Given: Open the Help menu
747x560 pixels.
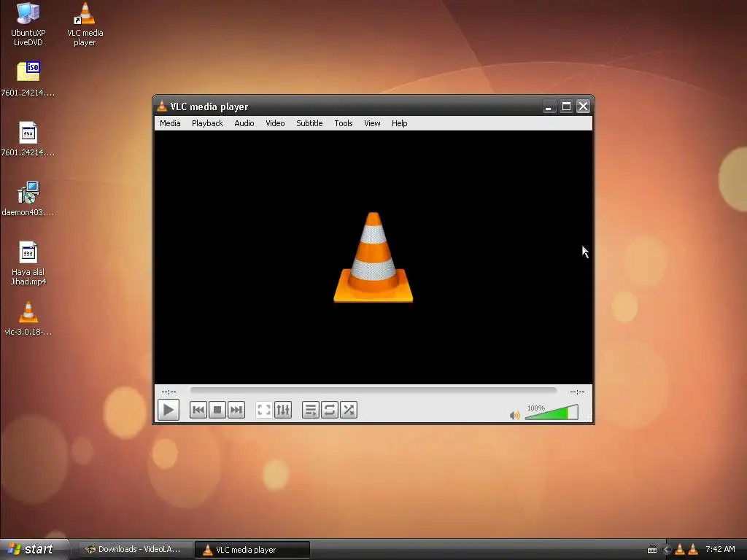Looking at the screenshot, I should tap(399, 123).
